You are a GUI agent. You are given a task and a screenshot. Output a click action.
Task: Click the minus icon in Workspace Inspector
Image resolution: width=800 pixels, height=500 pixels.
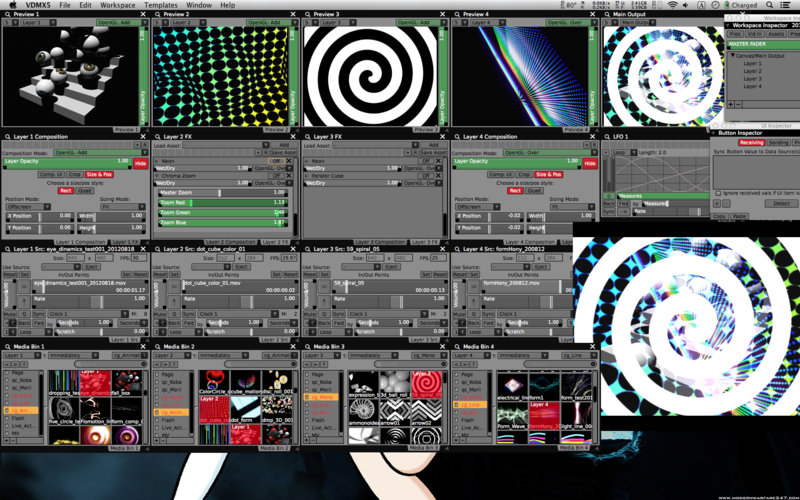click(738, 105)
